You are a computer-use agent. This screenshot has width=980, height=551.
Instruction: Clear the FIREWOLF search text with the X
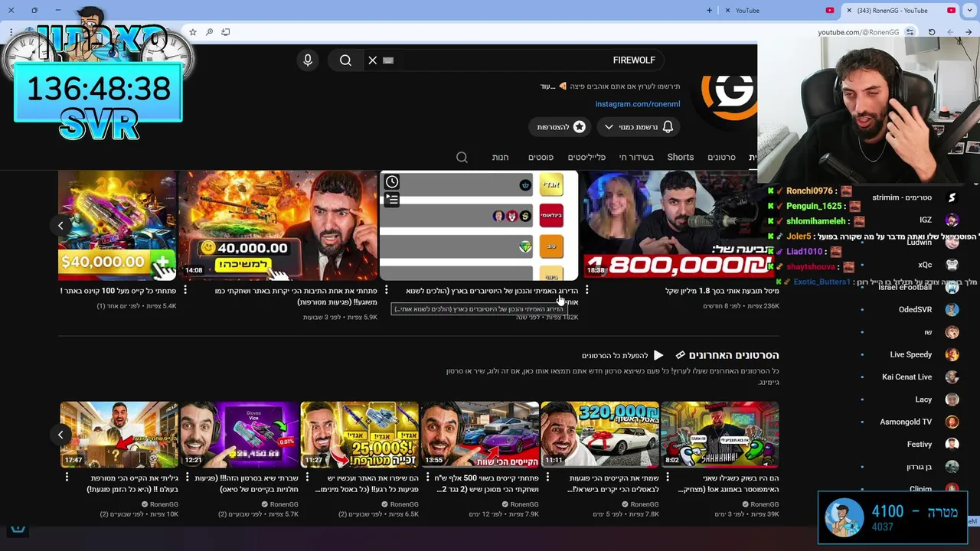[373, 60]
